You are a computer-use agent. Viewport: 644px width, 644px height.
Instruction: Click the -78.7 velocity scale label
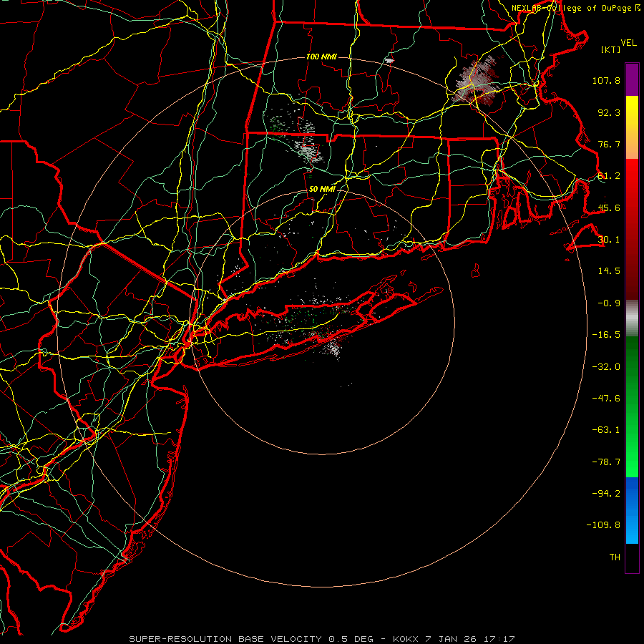(x=606, y=462)
